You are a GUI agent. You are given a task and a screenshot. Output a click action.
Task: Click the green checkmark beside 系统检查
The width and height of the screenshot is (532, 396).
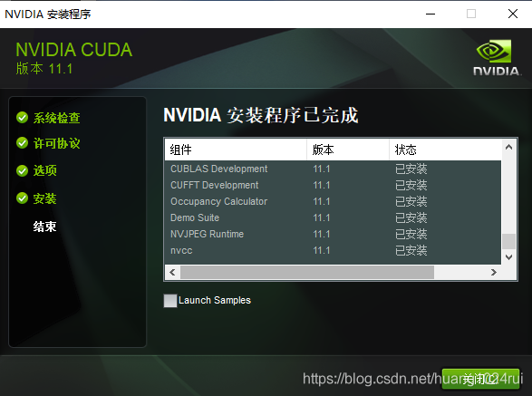pyautogui.click(x=22, y=118)
